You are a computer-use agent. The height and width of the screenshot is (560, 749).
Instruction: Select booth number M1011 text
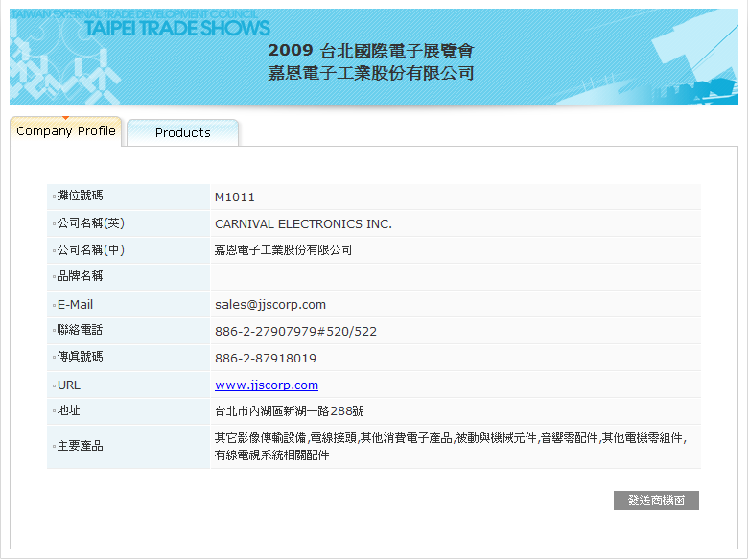point(235,198)
